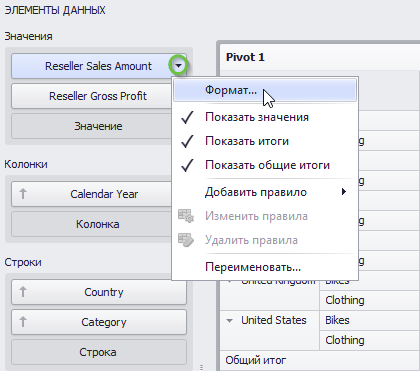The width and height of the screenshot is (420, 371).
Task: Select the Reseller Sales Amount data item
Action: 99,66
